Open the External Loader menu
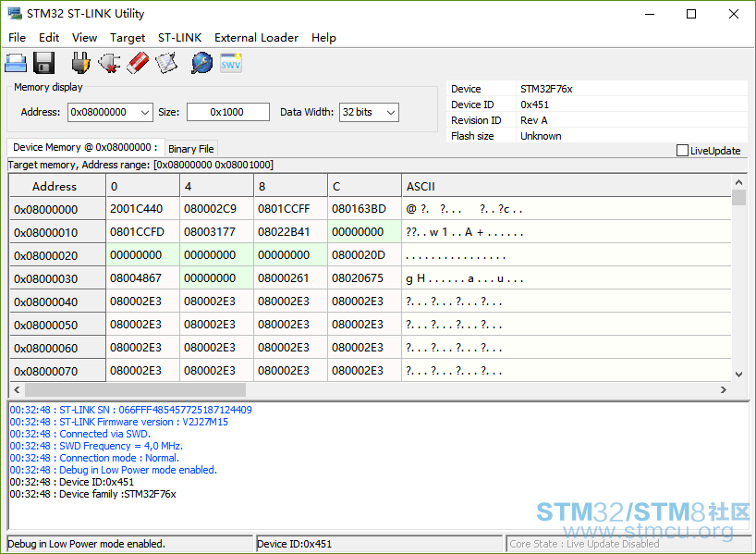Viewport: 756px width, 554px height. (256, 38)
